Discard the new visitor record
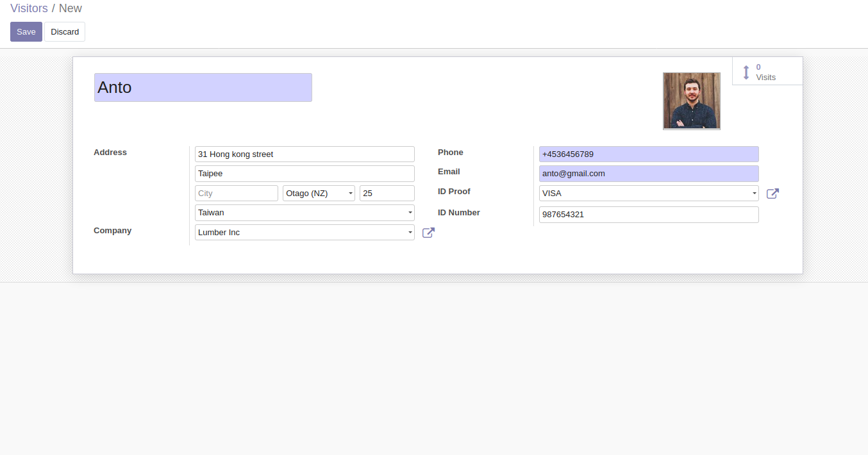This screenshot has height=455, width=868. click(x=65, y=32)
